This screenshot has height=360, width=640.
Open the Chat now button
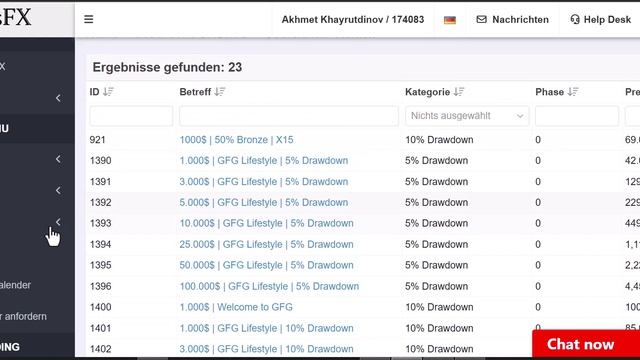586,344
